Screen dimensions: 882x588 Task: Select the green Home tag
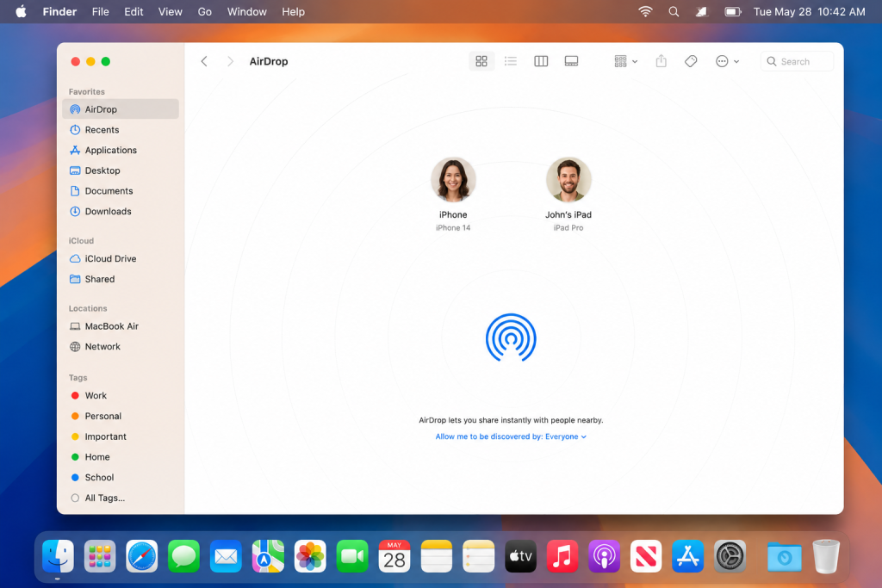[121, 457]
